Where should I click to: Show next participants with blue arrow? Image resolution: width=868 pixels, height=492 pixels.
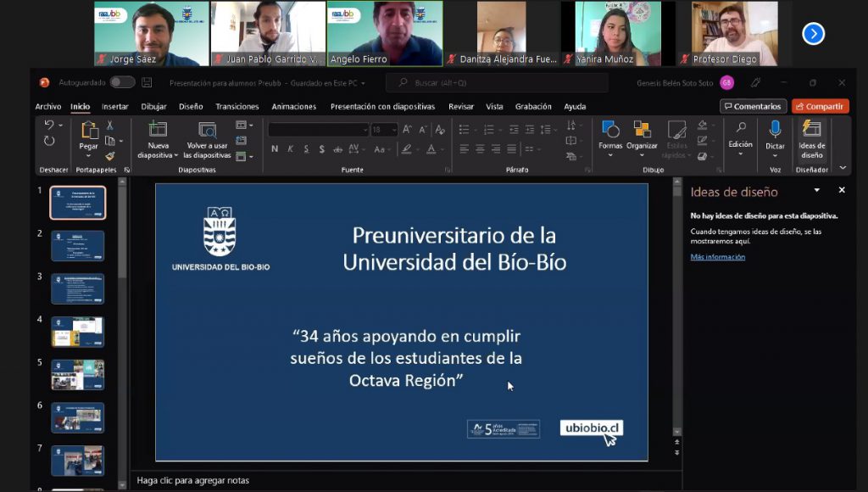pyautogui.click(x=813, y=34)
